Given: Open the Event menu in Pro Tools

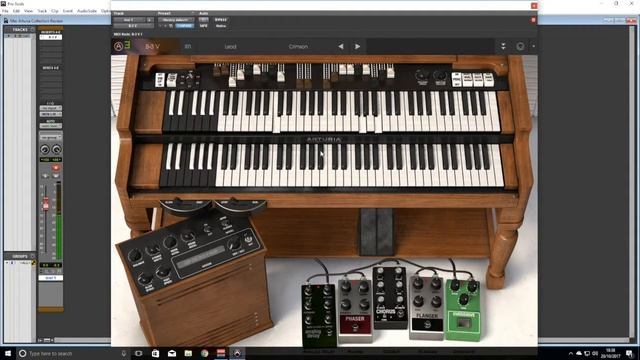Looking at the screenshot, I should 68,11.
